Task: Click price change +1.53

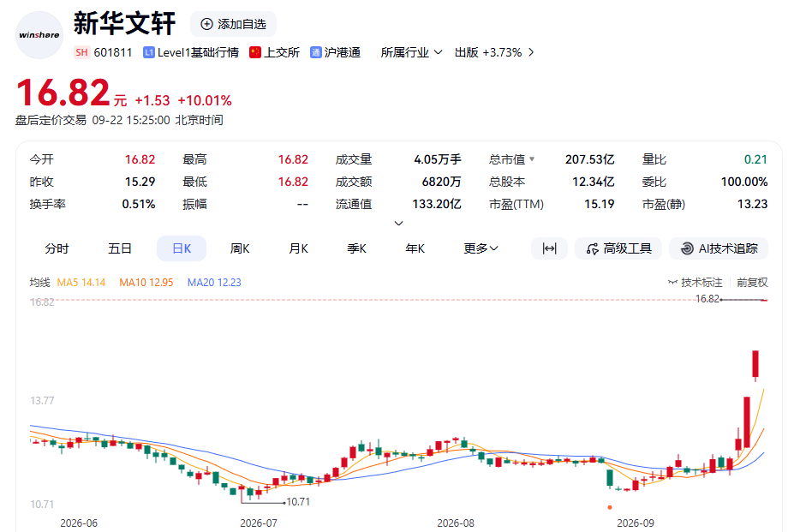Action: (152, 100)
